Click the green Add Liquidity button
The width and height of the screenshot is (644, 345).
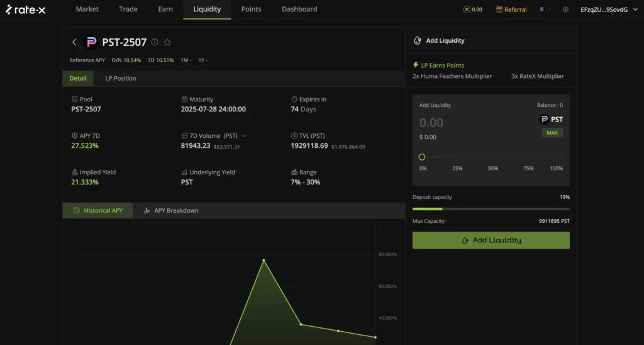pyautogui.click(x=491, y=240)
